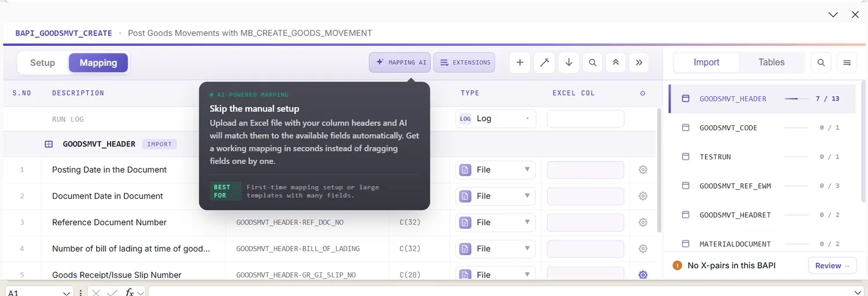Click the EXCEL COL column header
The height and width of the screenshot is (296, 868).
(573, 93)
